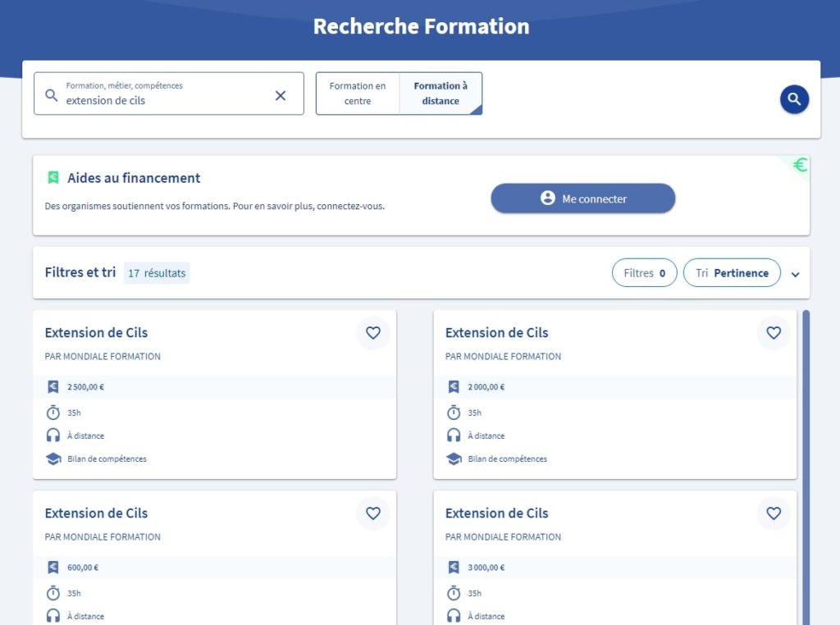Screen dimensions: 840x625
Task: Select the 'Formation à distance' option
Action: click(x=441, y=94)
